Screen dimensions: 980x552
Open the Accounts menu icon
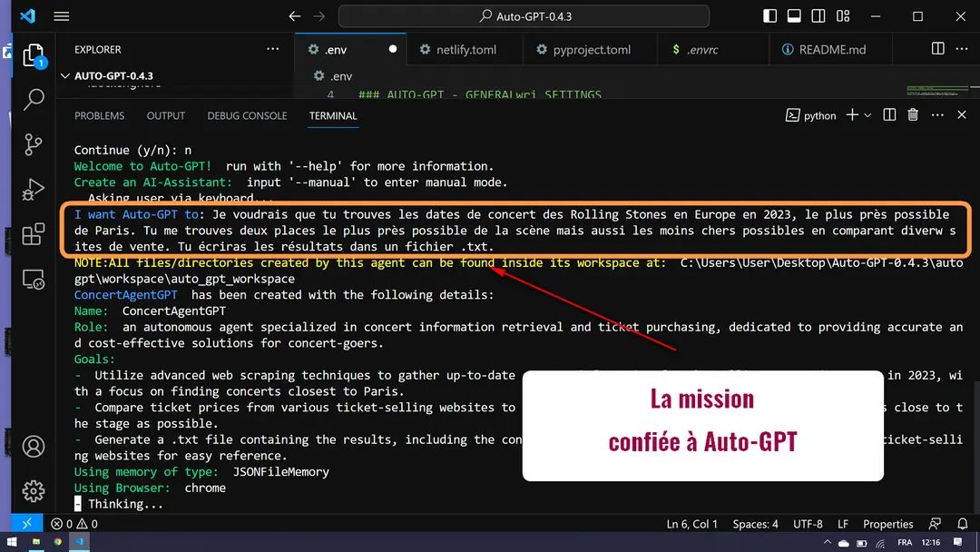(x=34, y=447)
